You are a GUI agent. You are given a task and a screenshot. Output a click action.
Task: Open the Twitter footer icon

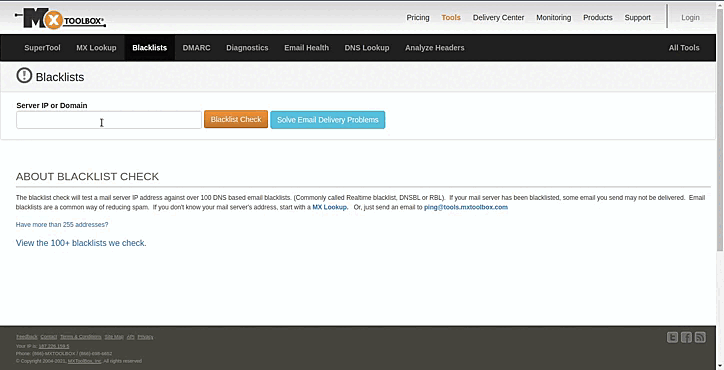672,338
